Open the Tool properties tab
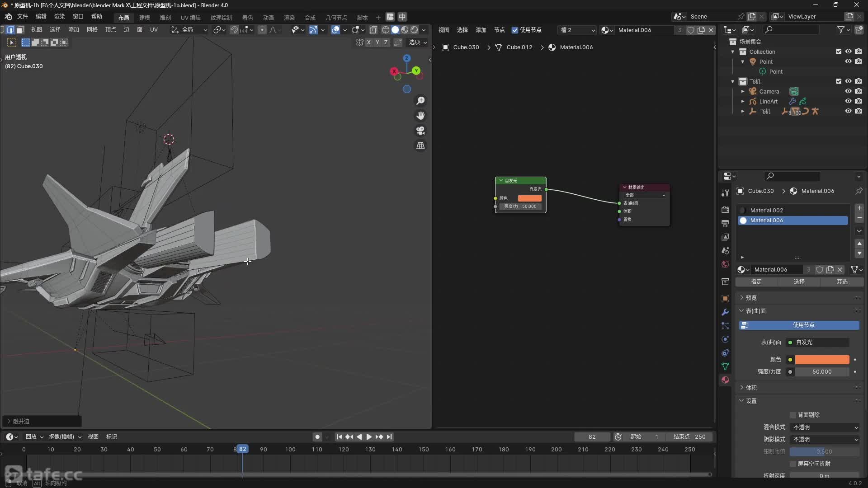The width and height of the screenshot is (868, 488). (x=725, y=192)
